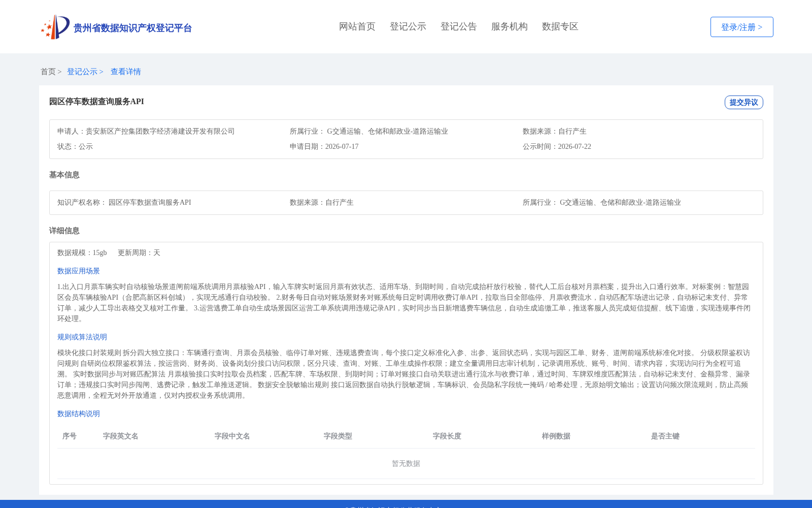Click 数据结构说明 subheading
The width and height of the screenshot is (812, 508).
79,414
